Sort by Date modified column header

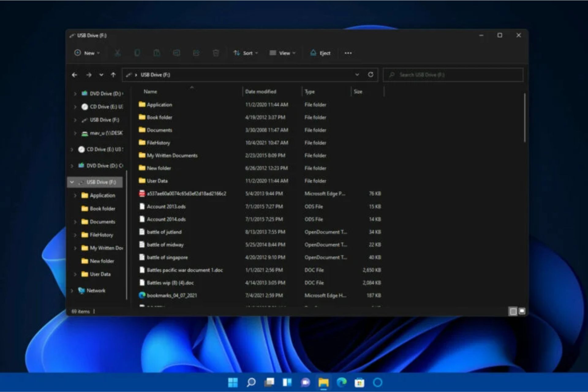pos(261,92)
